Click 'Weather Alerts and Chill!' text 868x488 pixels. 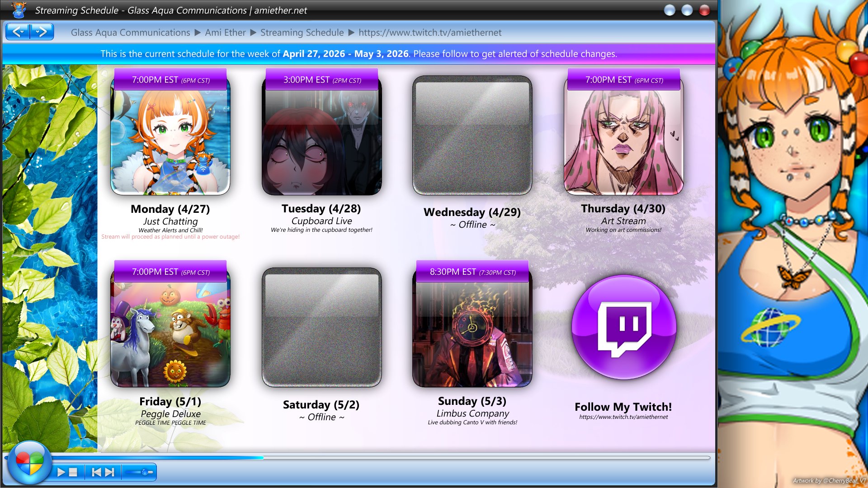coord(170,230)
